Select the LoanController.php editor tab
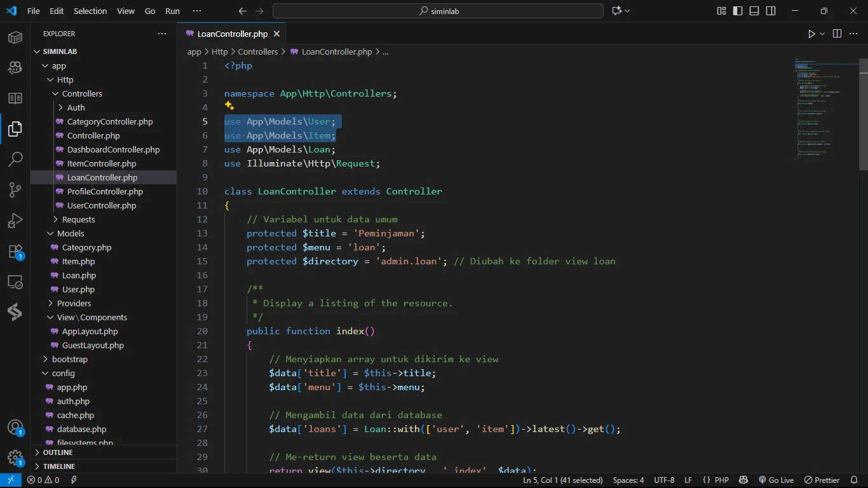The width and height of the screenshot is (868, 488). coord(232,34)
